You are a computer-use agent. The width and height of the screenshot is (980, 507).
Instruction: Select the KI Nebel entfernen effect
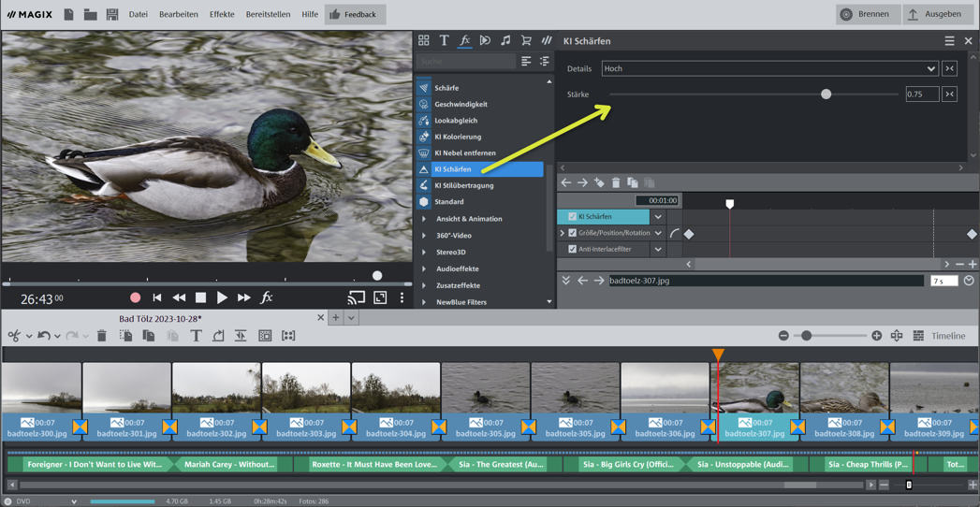point(465,153)
